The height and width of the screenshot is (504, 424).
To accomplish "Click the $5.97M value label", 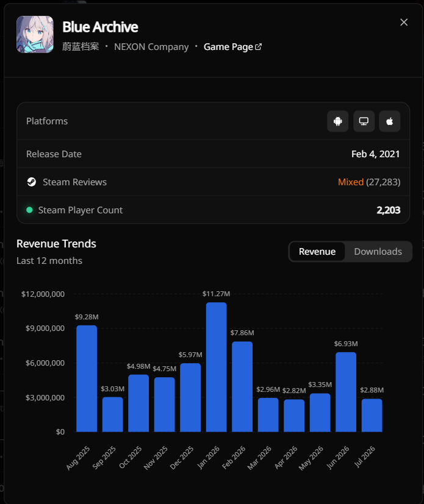I will 190,355.
